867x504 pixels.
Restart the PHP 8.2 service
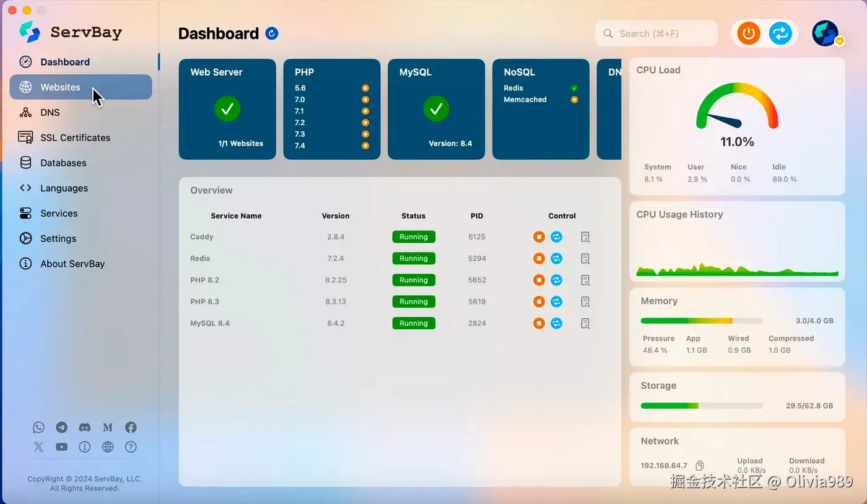557,280
